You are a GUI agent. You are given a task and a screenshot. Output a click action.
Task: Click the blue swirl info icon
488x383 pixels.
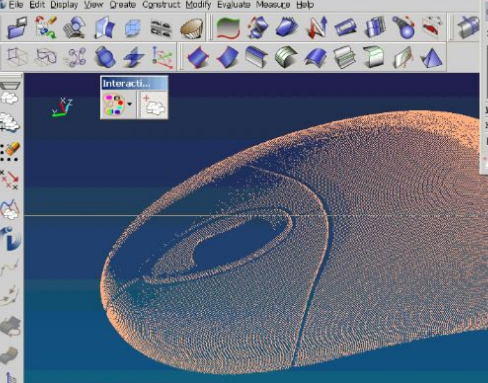[10, 238]
